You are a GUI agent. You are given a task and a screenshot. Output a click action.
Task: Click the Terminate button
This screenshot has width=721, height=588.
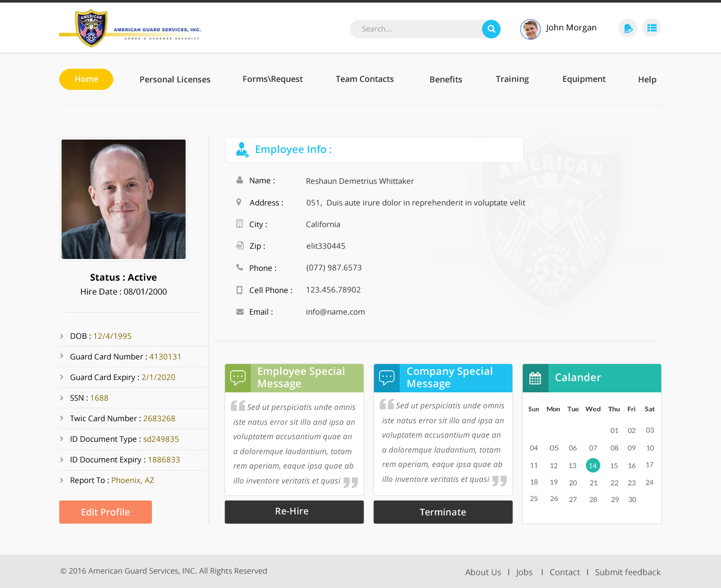point(443,512)
